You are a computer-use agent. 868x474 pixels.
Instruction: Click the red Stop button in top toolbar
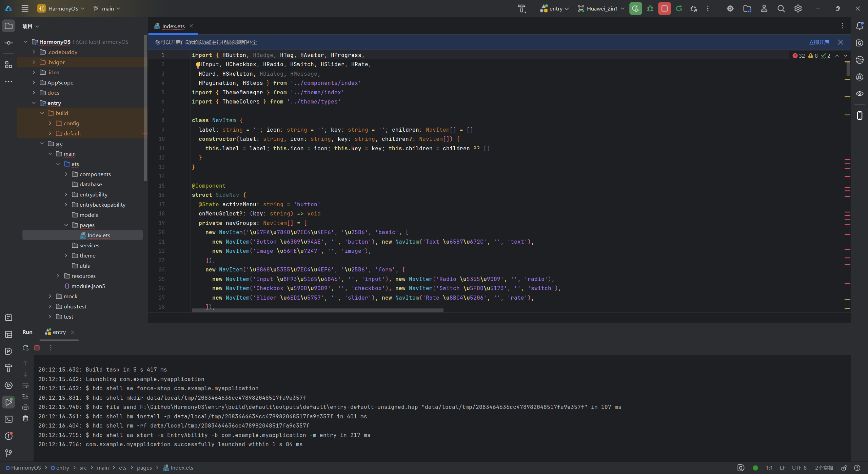point(664,9)
